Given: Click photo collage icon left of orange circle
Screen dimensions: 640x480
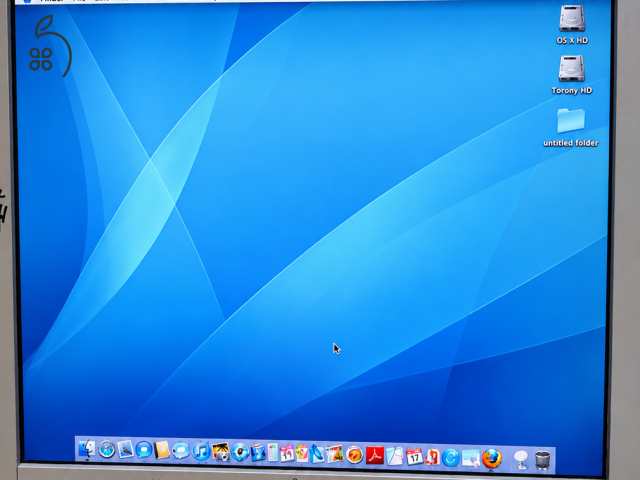Looking at the screenshot, I should [x=335, y=454].
